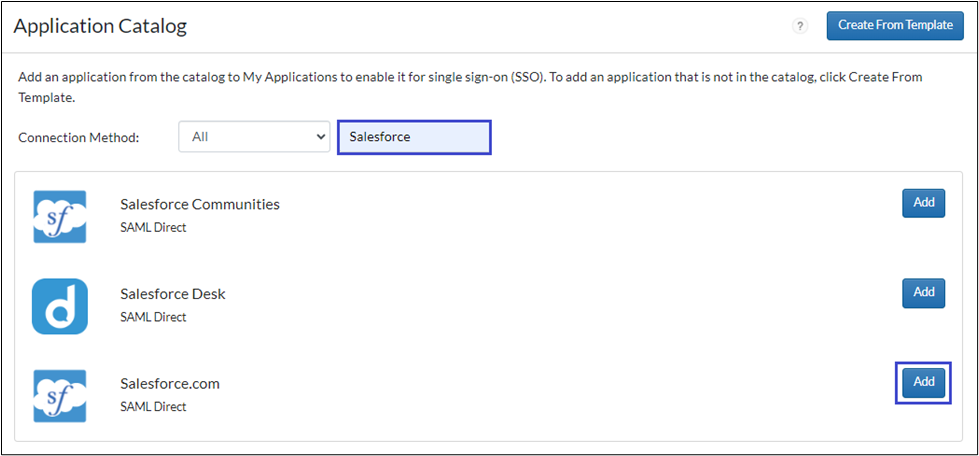979x456 pixels.
Task: Click the Salesforce Communities cloud logo
Action: click(60, 216)
